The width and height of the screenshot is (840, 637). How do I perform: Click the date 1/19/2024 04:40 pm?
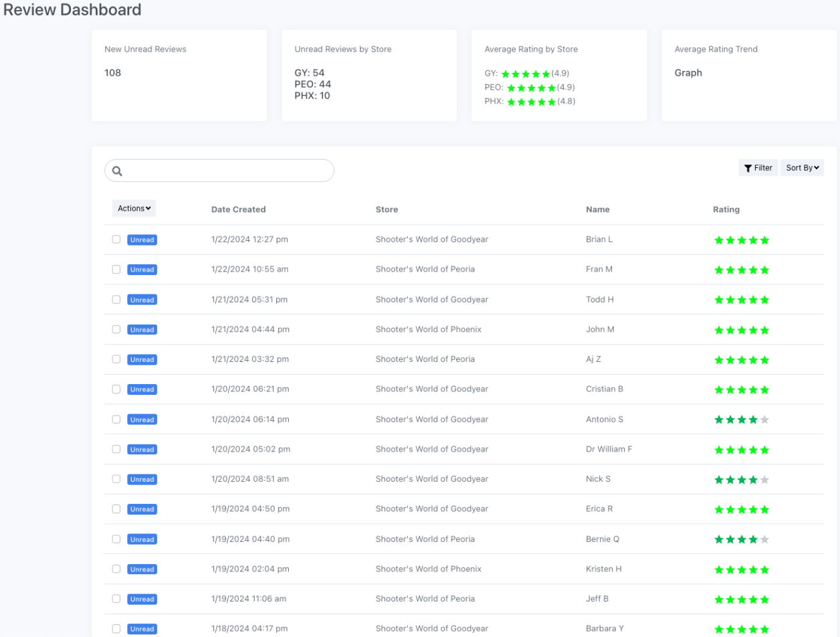pyautogui.click(x=250, y=539)
